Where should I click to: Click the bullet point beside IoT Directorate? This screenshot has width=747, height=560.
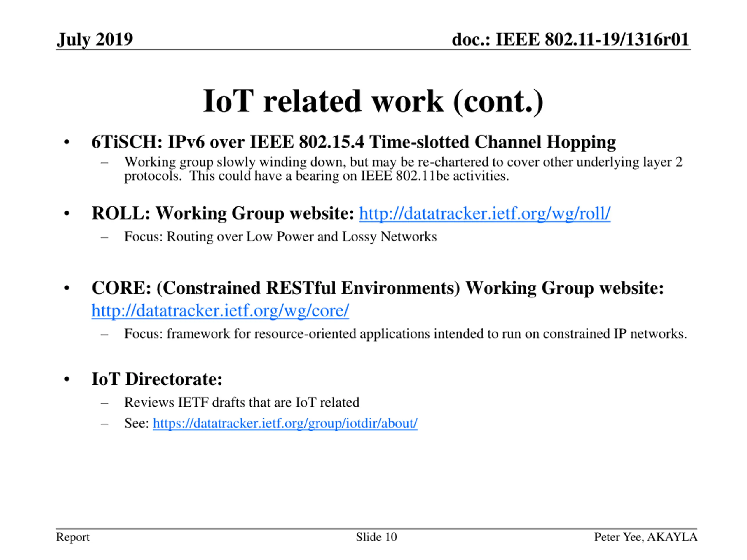point(67,380)
